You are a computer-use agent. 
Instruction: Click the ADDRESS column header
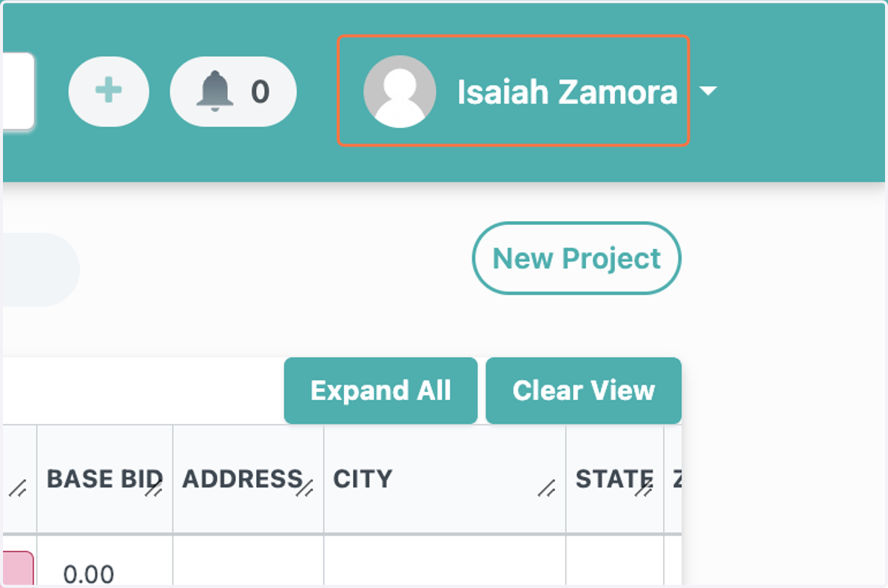point(242,479)
